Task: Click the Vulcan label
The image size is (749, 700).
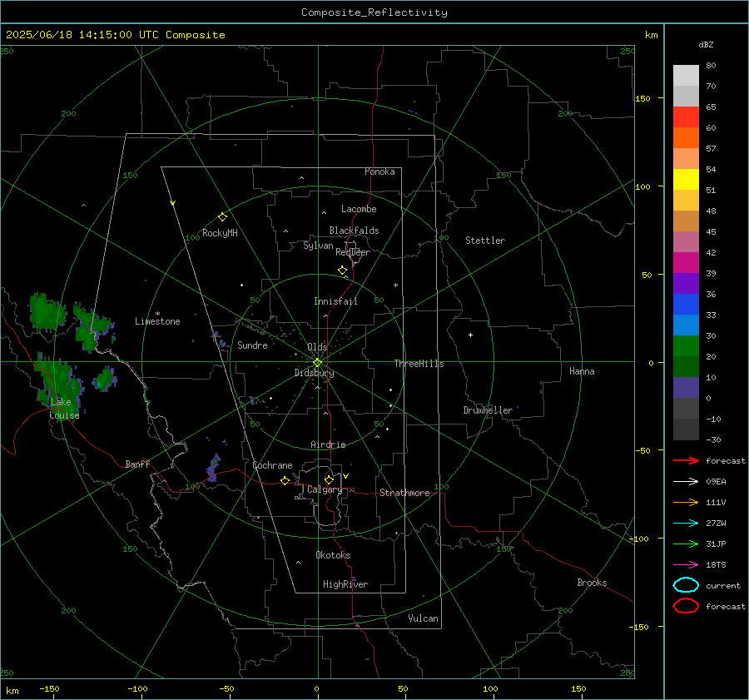Action: pyautogui.click(x=423, y=618)
